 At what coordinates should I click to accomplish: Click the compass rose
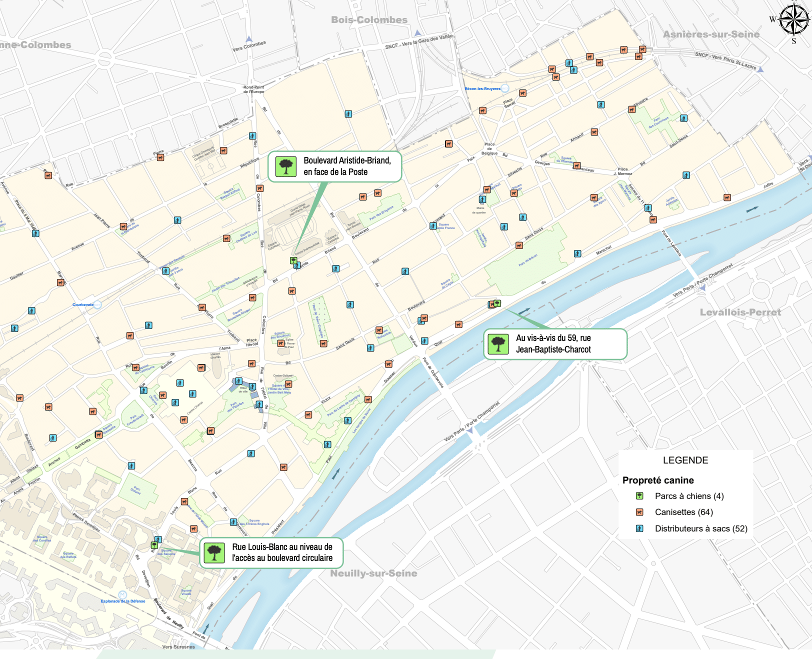(x=794, y=20)
